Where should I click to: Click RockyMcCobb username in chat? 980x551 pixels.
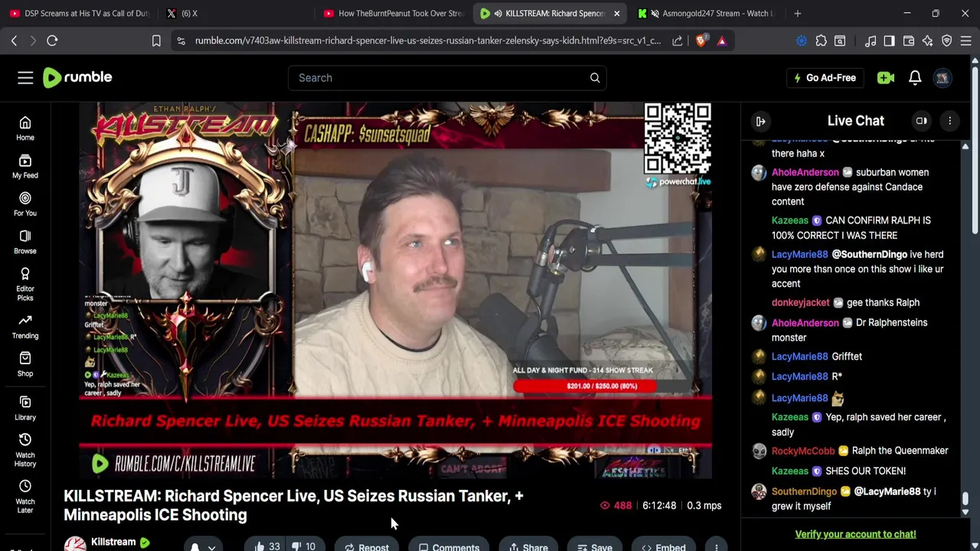click(x=803, y=451)
